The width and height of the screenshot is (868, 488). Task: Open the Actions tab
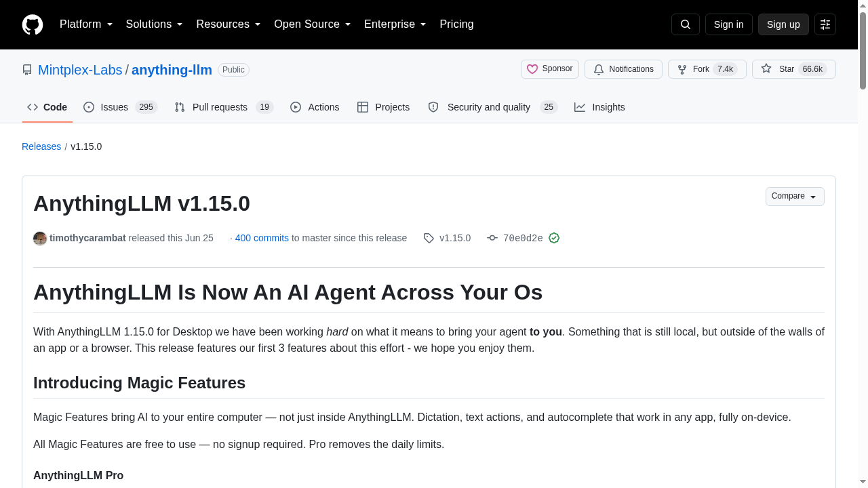(315, 107)
